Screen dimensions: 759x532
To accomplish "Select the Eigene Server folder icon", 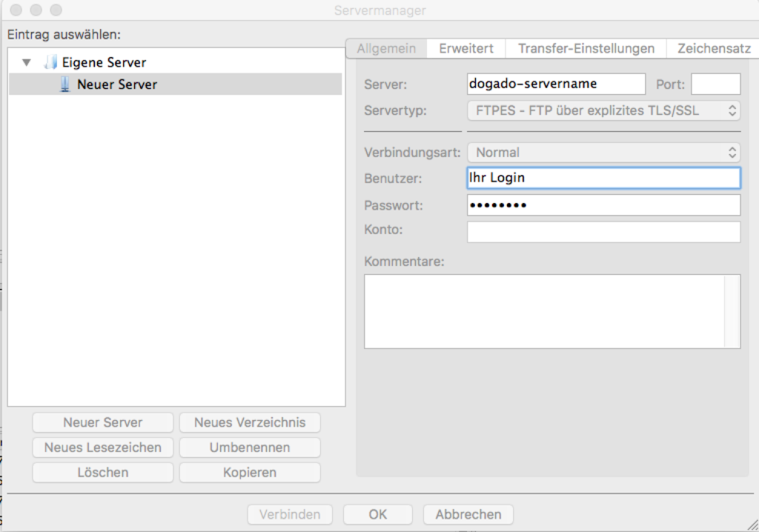I will (50, 62).
